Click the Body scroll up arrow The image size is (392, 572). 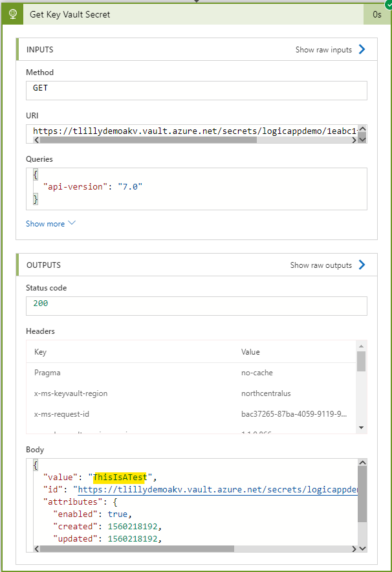(362, 463)
